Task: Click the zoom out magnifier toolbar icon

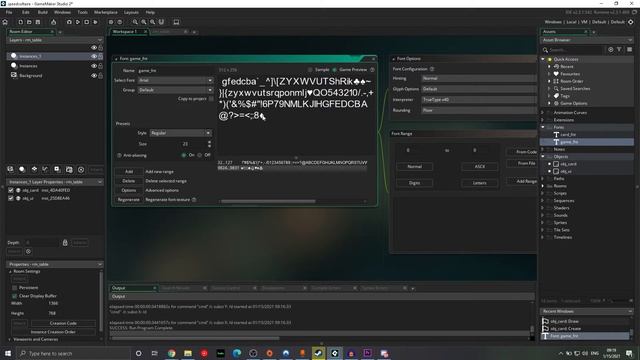Action: click(x=135, y=22)
